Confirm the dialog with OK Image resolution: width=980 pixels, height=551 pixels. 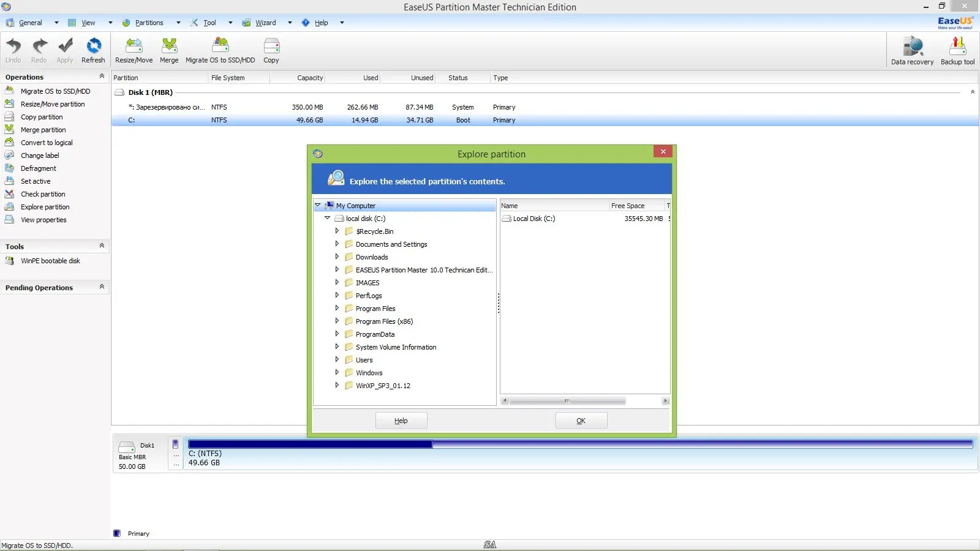pyautogui.click(x=581, y=421)
